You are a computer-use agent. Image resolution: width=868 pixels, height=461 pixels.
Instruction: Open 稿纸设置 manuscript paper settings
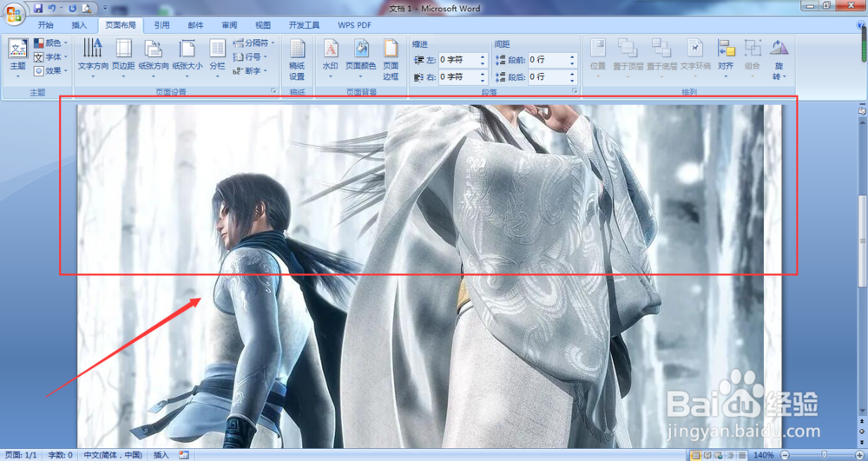click(x=297, y=58)
